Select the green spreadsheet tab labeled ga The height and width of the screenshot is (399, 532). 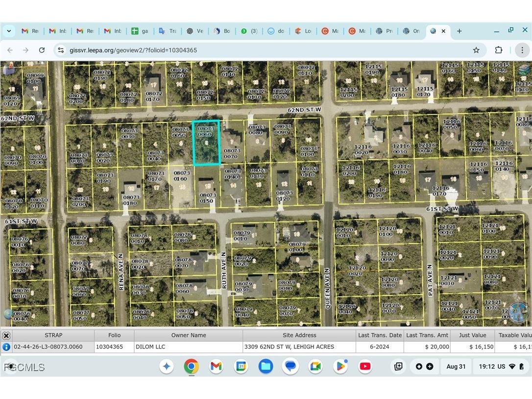pyautogui.click(x=140, y=30)
